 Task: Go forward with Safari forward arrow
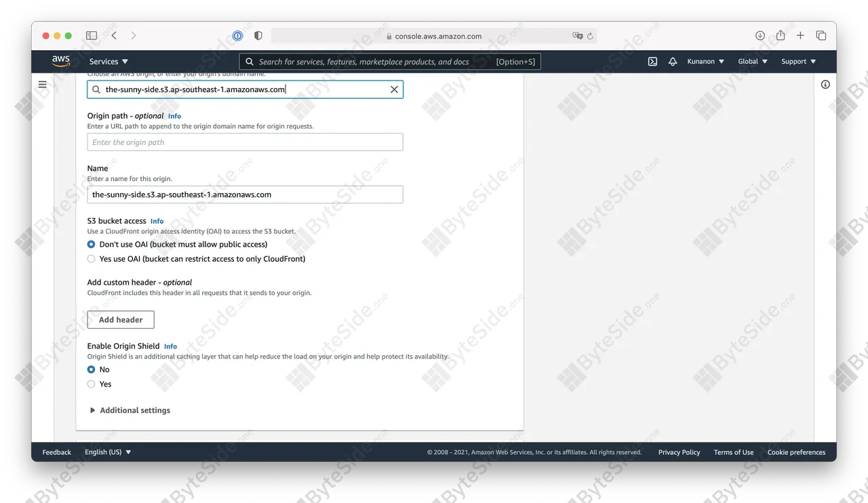pyautogui.click(x=133, y=35)
